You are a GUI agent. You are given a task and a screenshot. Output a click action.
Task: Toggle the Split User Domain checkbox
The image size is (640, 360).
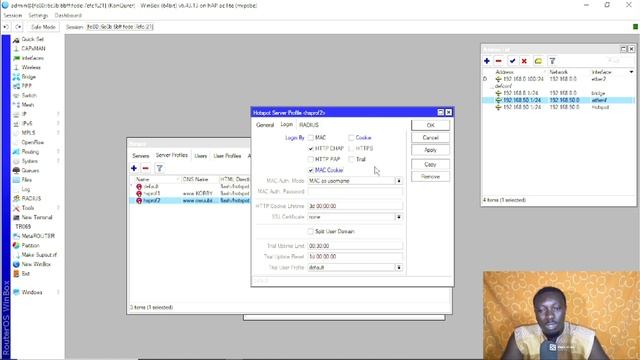point(311,231)
